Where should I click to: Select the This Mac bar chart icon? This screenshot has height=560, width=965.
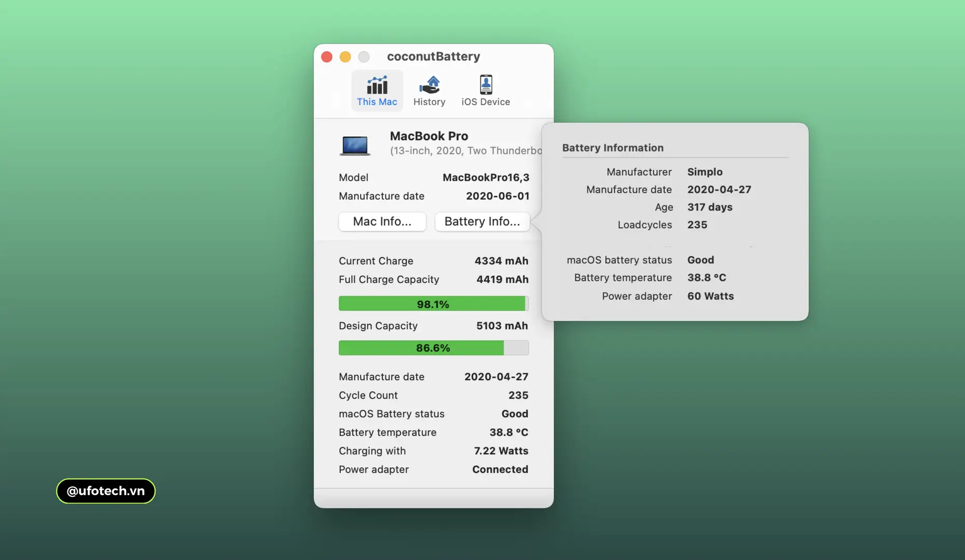pos(377,85)
